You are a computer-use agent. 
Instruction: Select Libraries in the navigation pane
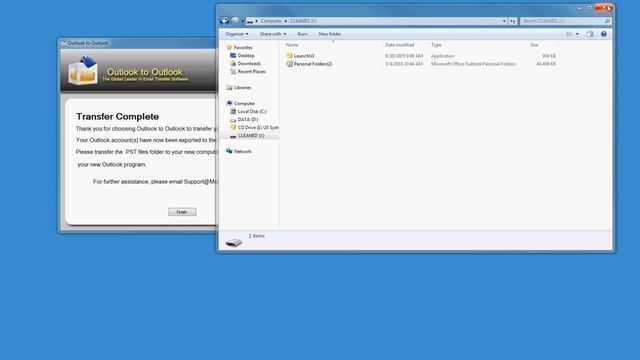(x=242, y=88)
